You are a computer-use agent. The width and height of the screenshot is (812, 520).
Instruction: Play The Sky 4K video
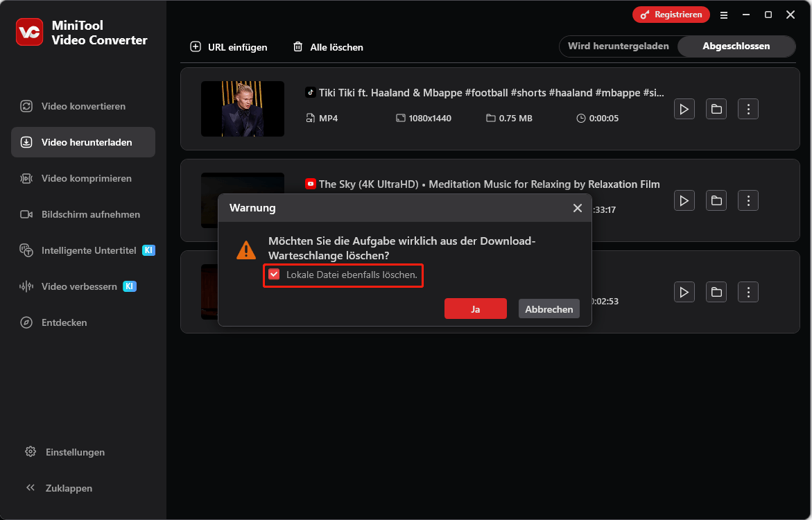click(x=684, y=200)
